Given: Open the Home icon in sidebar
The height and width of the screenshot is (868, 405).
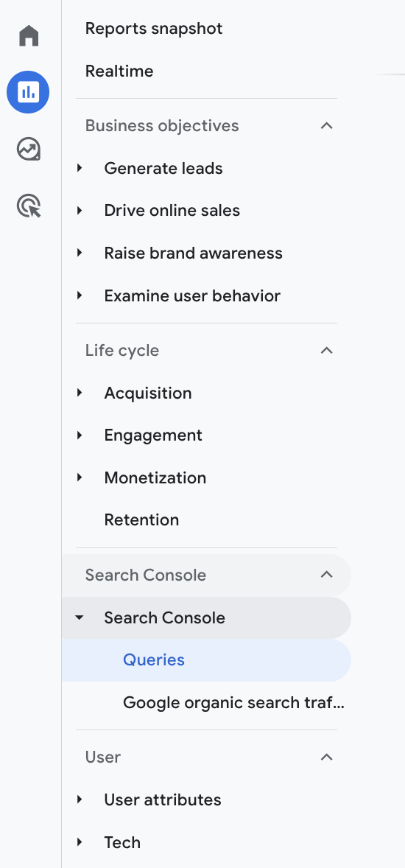Looking at the screenshot, I should point(29,35).
